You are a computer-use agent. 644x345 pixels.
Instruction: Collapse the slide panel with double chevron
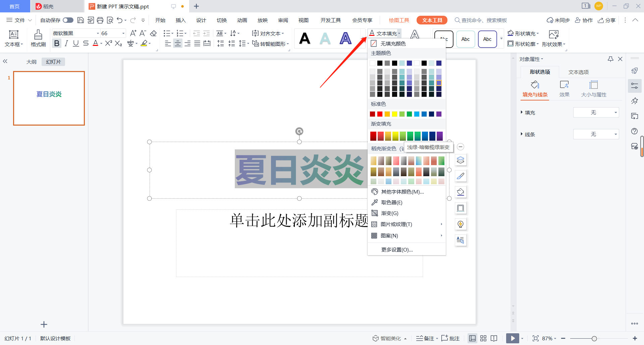click(5, 61)
